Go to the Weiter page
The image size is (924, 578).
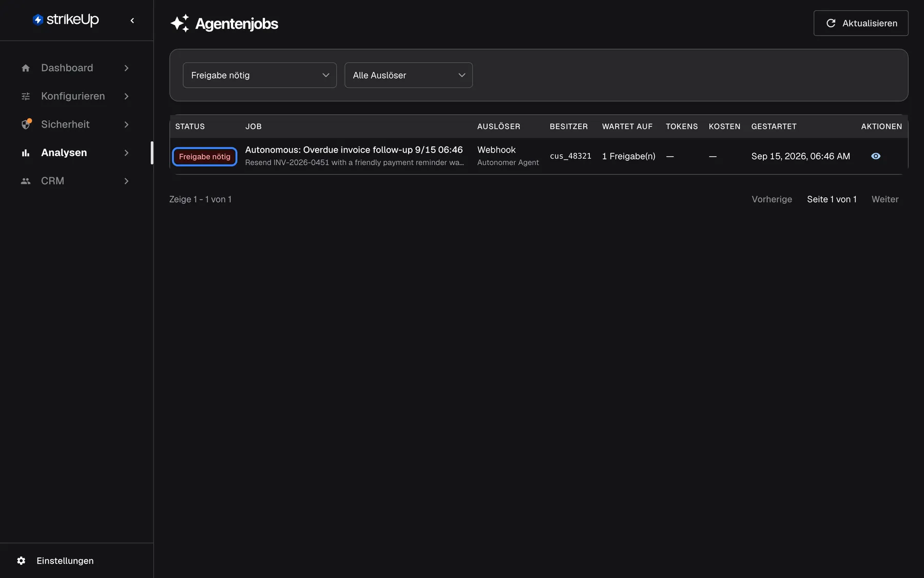tap(885, 199)
